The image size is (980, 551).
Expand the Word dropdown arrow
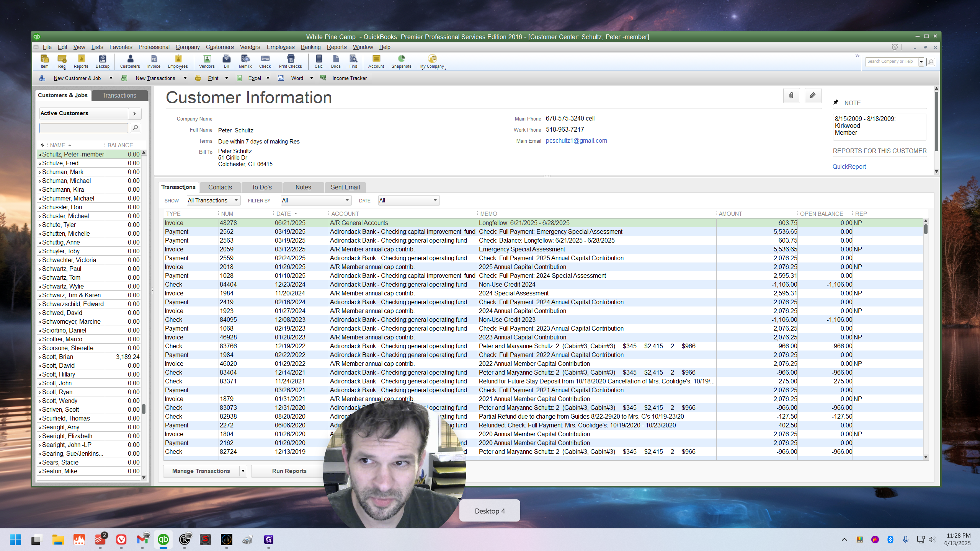pyautogui.click(x=312, y=78)
